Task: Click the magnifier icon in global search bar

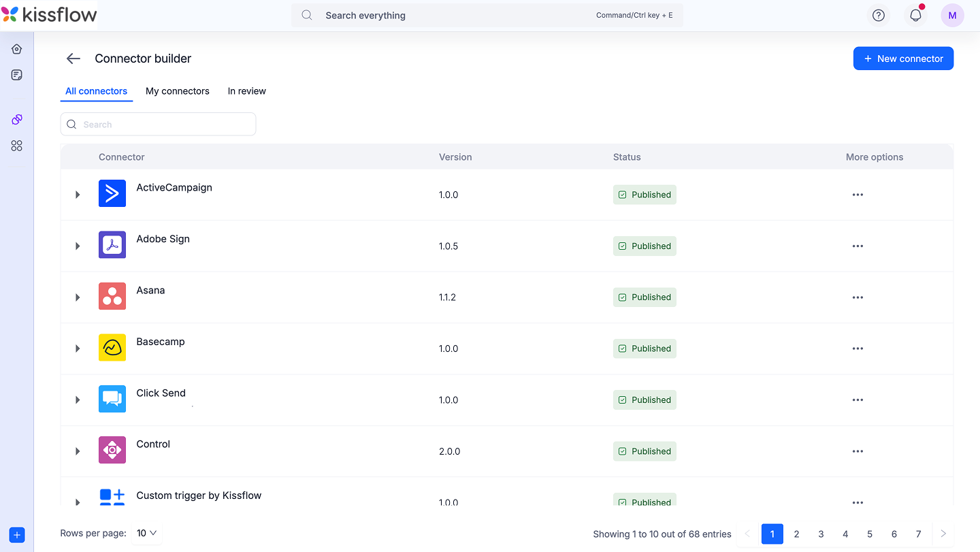Action: point(307,15)
